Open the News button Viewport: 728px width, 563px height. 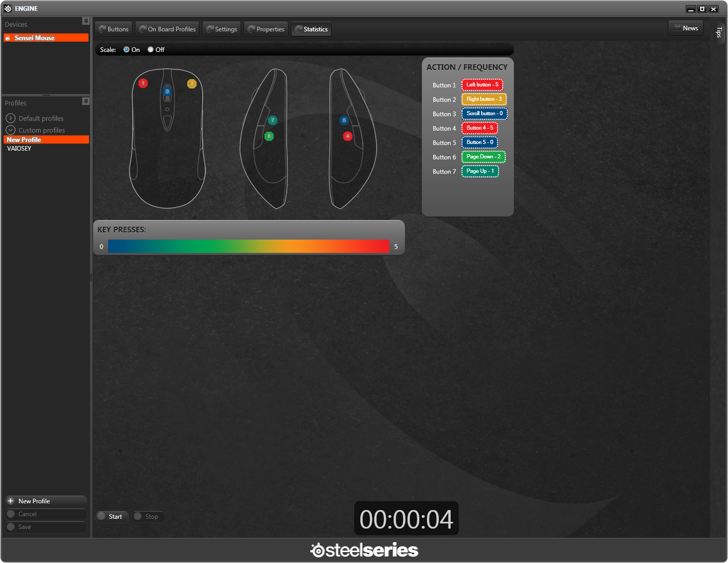(686, 28)
